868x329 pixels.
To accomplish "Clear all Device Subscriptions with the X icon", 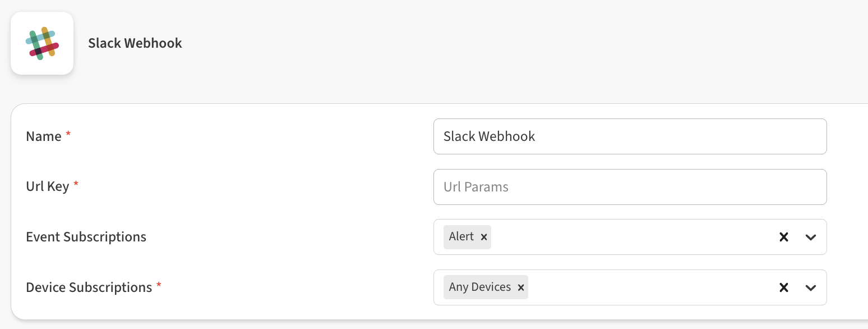I will (x=783, y=287).
